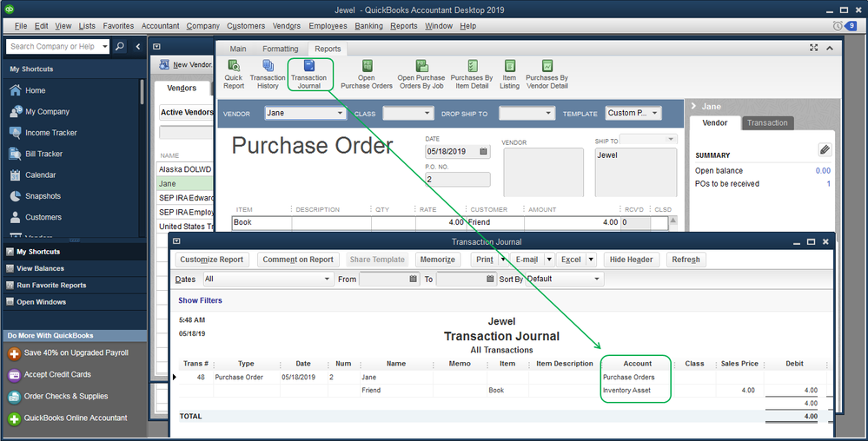Click Save 40% on Upgraded Payroll
Screen dimensions: 868x441
[76, 353]
